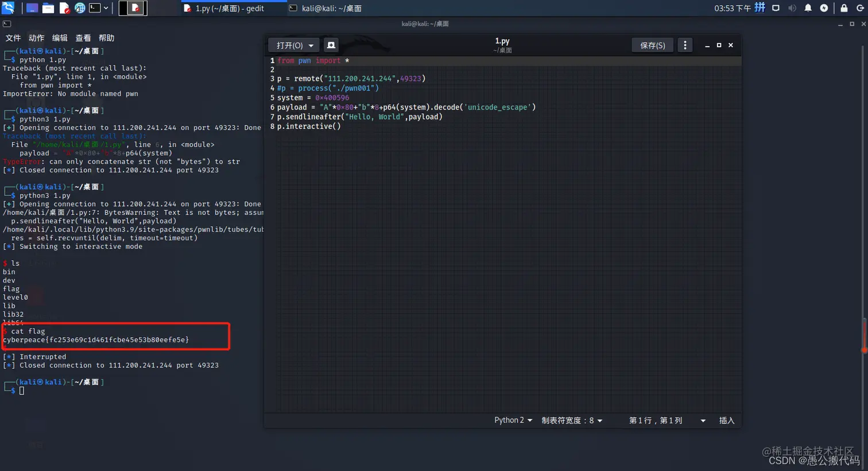Open the terminal 帮助 menu
This screenshot has width=868, height=471.
tap(107, 38)
